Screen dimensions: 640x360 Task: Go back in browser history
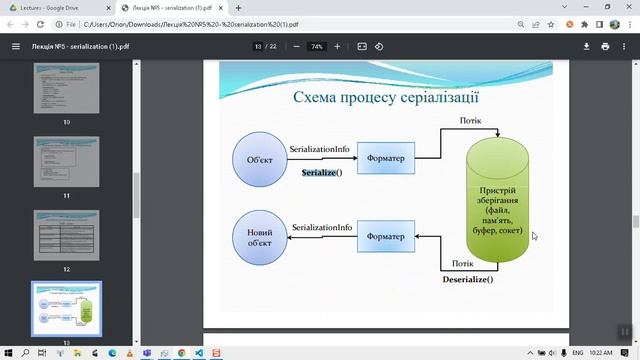[10, 24]
